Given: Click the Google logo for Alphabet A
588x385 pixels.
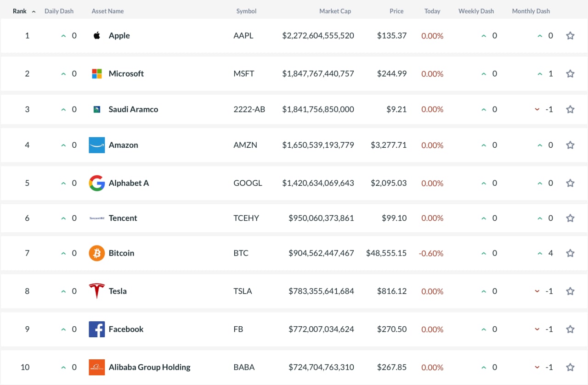Looking at the screenshot, I should click(96, 183).
